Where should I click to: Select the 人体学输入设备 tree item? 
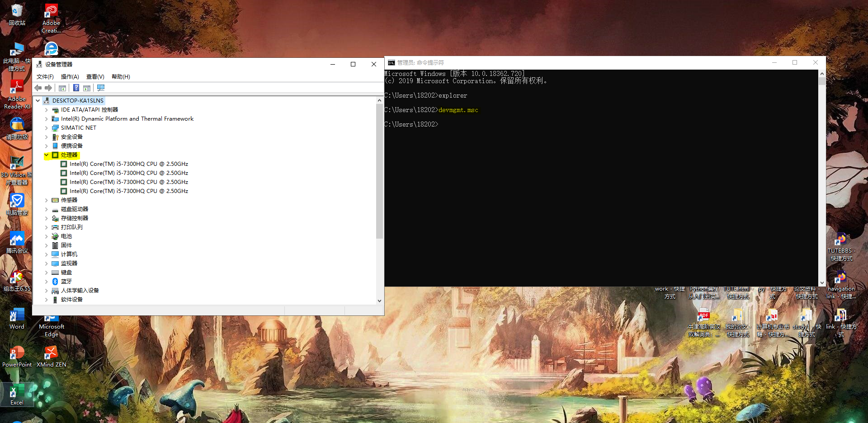[x=80, y=291]
